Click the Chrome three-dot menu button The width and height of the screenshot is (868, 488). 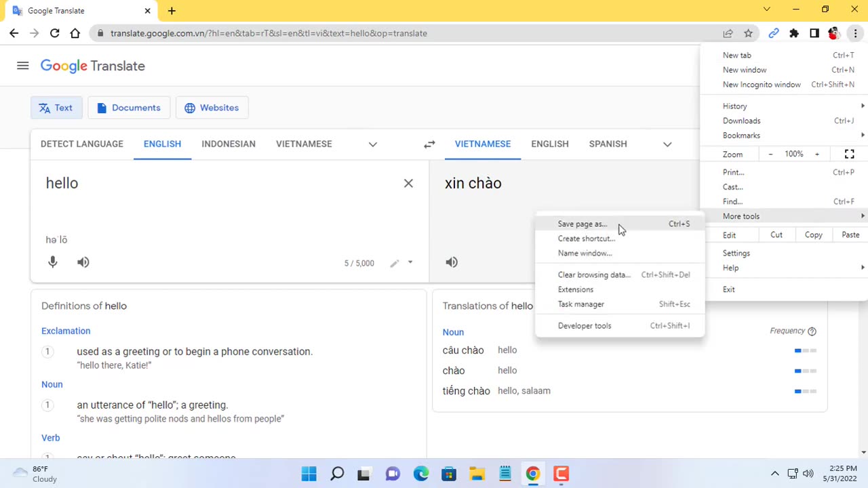pyautogui.click(x=855, y=33)
